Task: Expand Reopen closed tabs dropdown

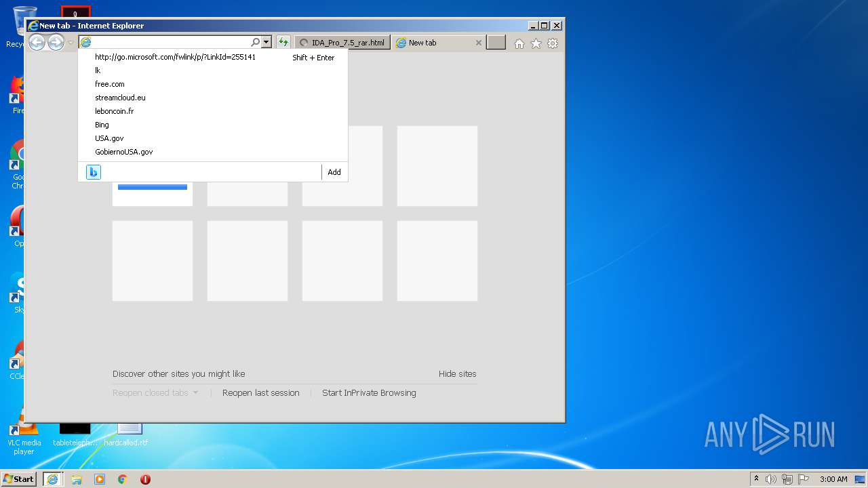Action: click(155, 392)
